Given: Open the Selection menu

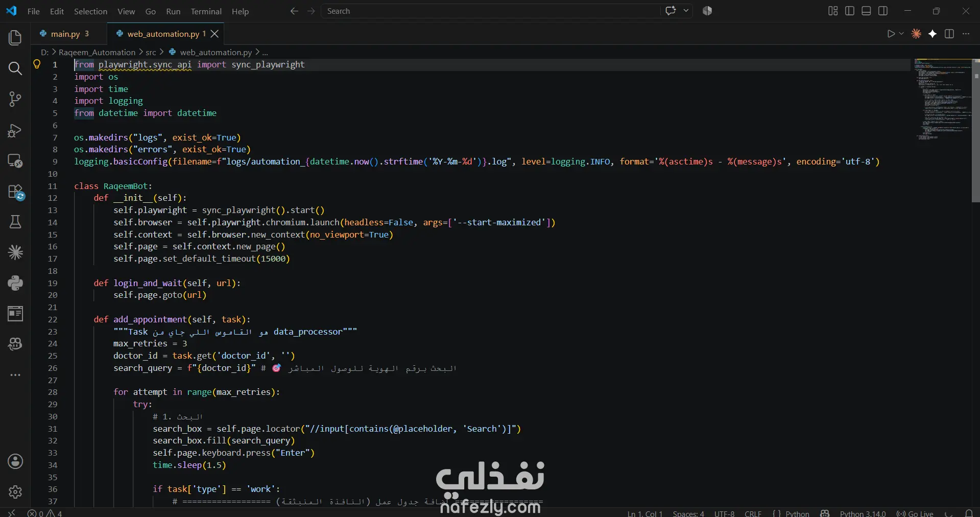Looking at the screenshot, I should [90, 11].
